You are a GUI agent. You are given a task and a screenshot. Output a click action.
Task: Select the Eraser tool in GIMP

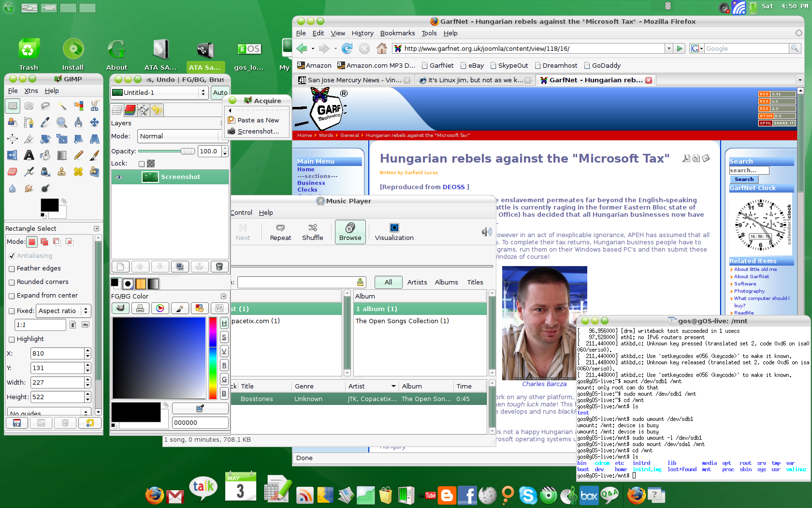click(13, 171)
